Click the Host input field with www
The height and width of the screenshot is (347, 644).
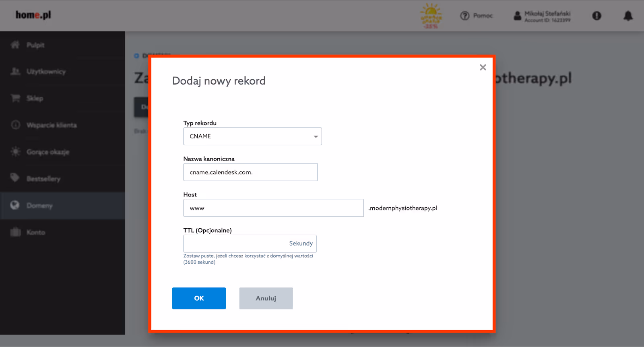[x=273, y=208]
